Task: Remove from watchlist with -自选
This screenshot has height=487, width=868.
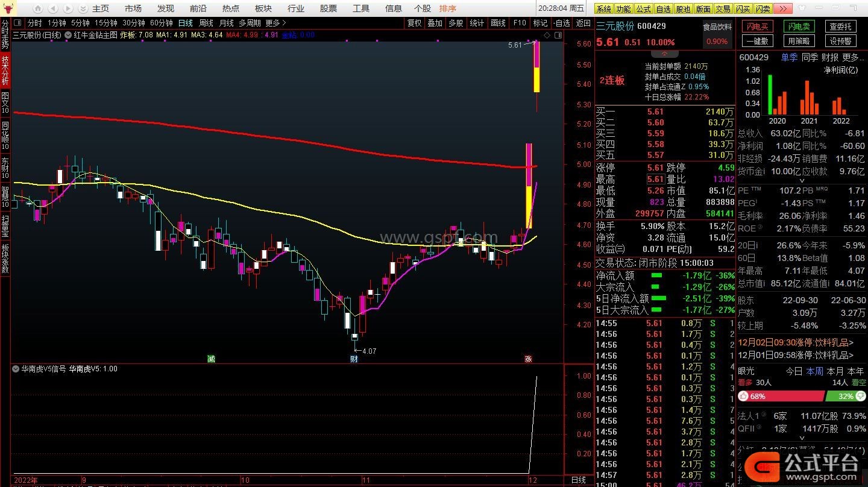Action: point(561,23)
